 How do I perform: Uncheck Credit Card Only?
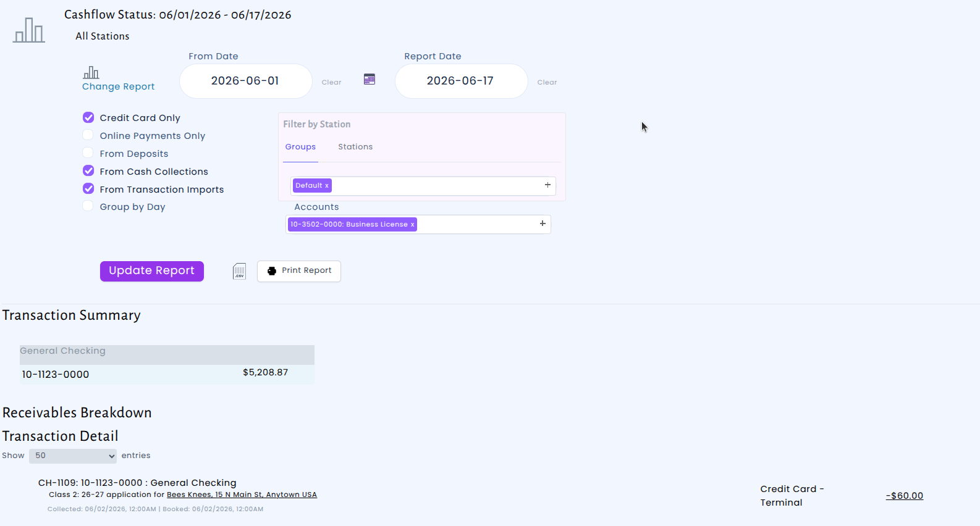88,117
